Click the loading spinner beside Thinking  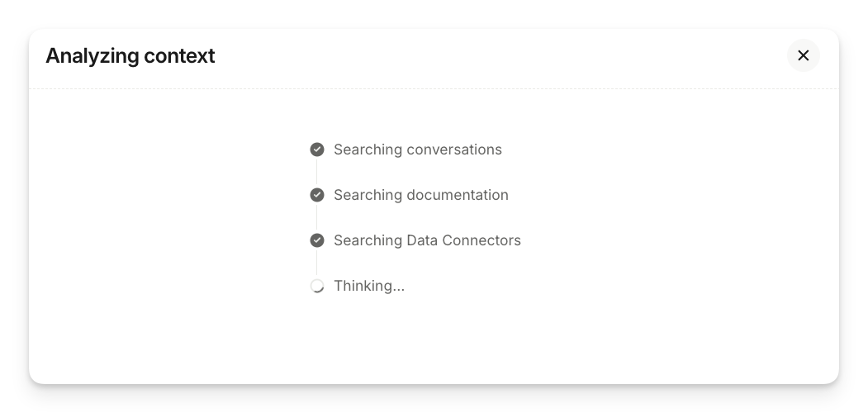tap(317, 286)
